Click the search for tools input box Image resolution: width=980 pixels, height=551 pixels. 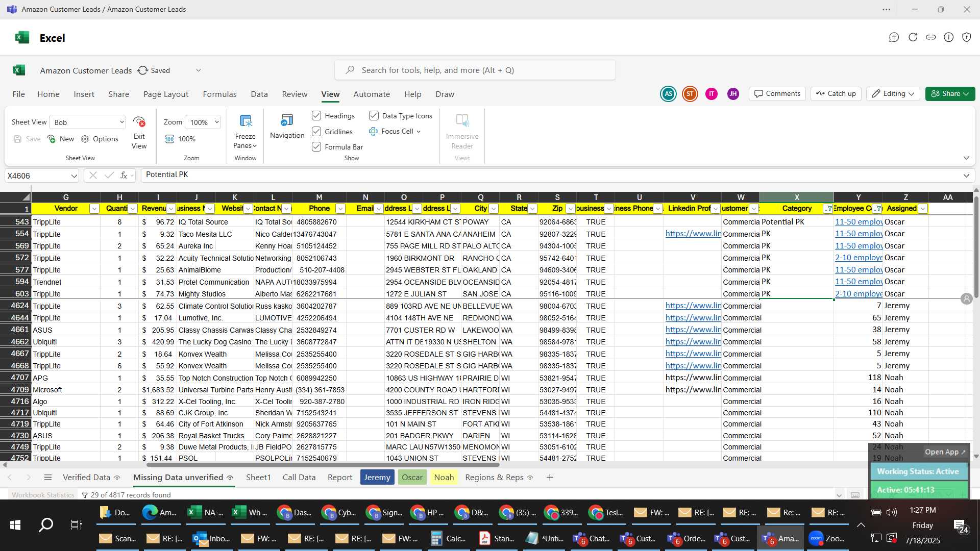coord(475,70)
